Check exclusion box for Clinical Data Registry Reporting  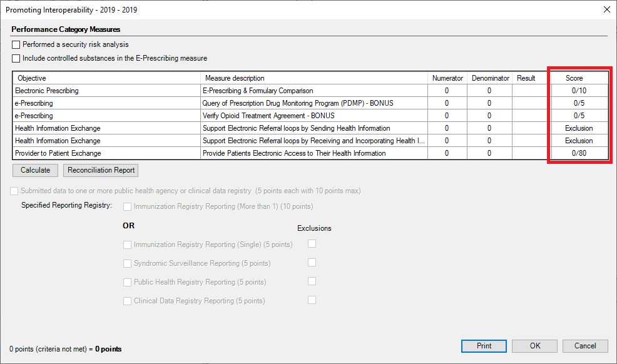point(312,300)
